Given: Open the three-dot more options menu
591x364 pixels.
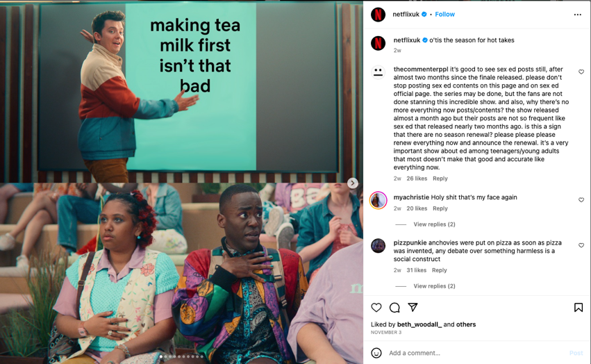Looking at the screenshot, I should [577, 15].
